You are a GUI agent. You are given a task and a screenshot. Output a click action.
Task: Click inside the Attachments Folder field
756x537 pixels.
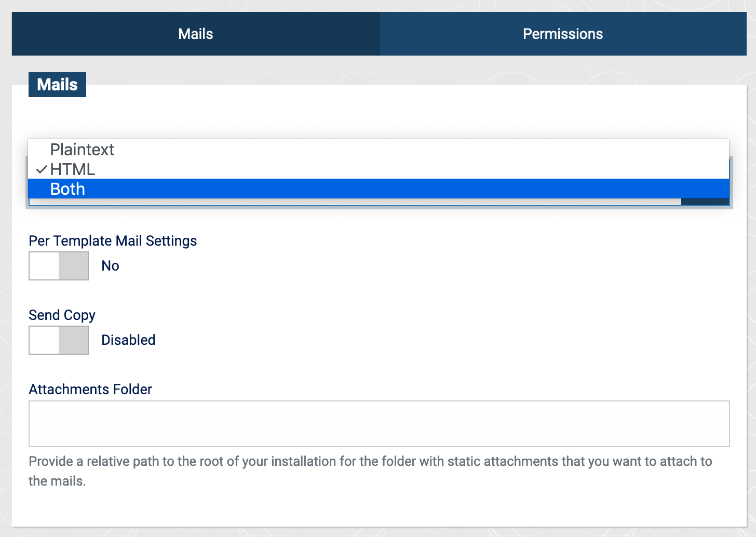(379, 423)
